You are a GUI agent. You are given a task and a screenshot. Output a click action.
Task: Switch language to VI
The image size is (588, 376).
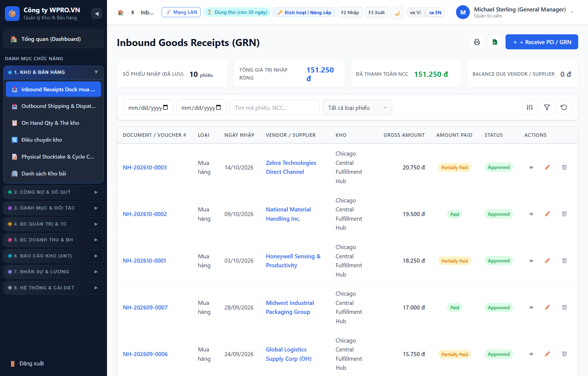415,13
